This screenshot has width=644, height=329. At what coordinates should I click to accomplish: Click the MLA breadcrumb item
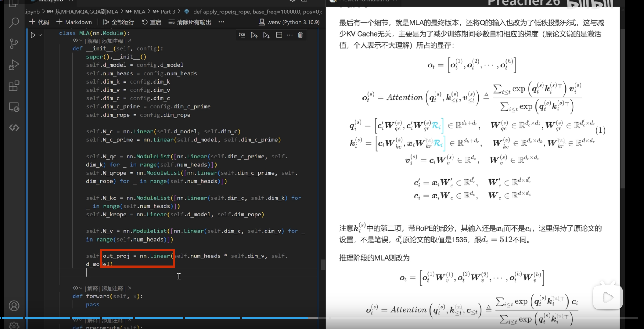[139, 12]
